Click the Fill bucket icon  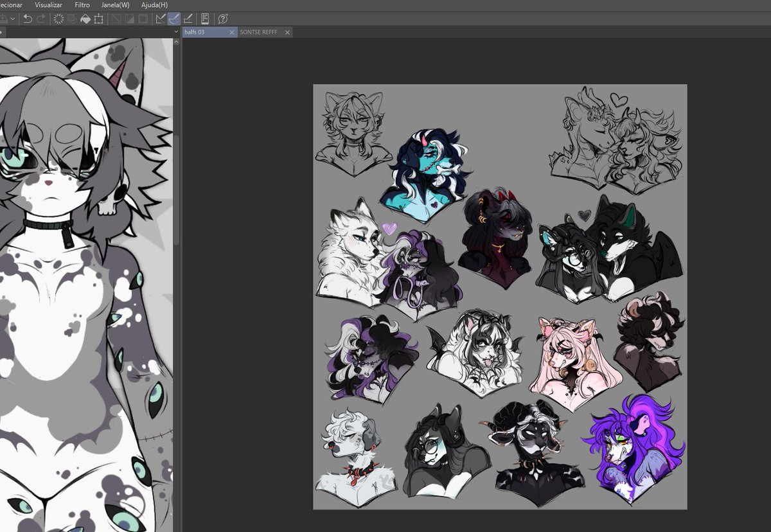[85, 19]
